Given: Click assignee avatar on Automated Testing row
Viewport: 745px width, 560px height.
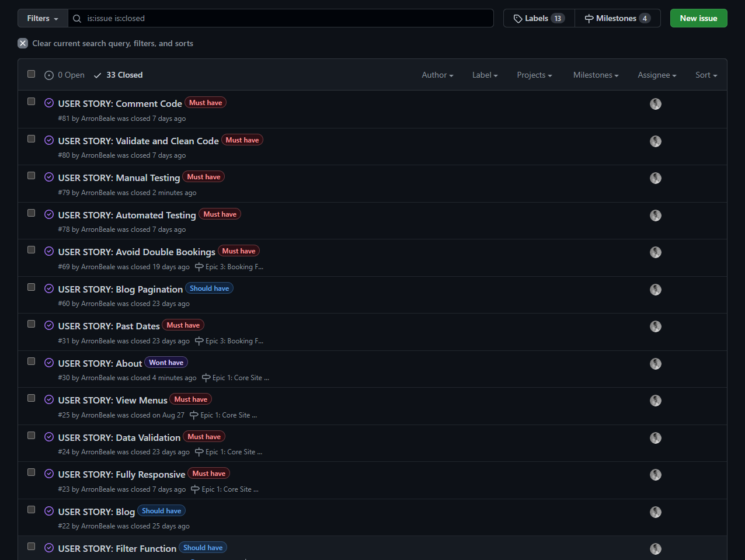Looking at the screenshot, I should pyautogui.click(x=656, y=215).
